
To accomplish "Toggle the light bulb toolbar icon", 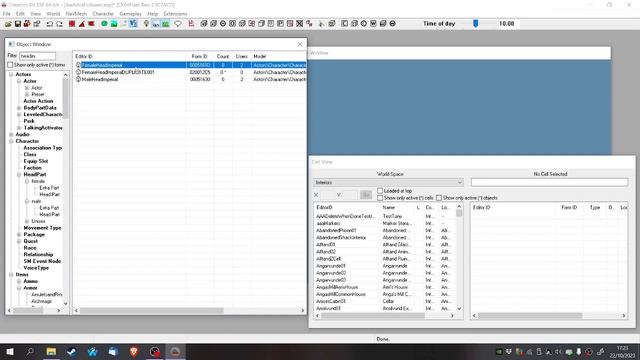I will click(146, 24).
